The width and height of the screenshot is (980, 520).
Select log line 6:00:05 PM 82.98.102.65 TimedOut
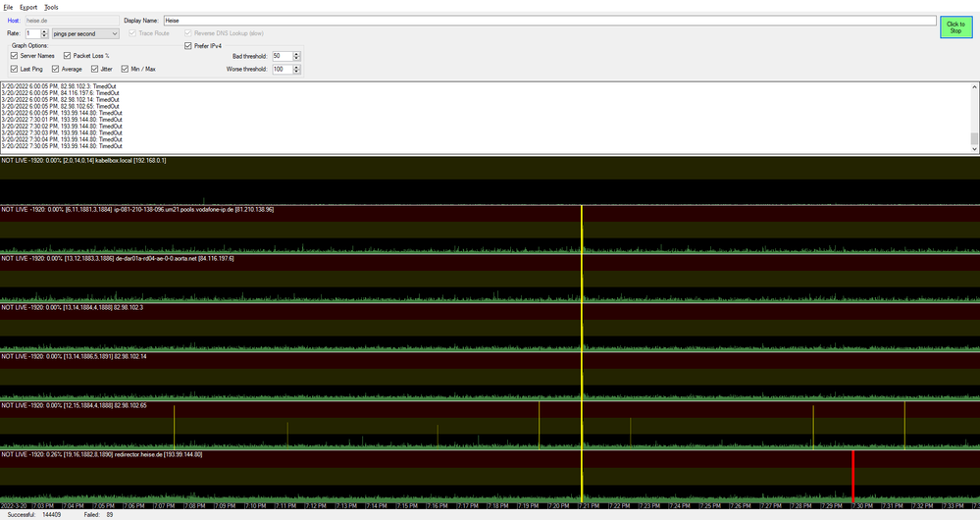[60, 106]
